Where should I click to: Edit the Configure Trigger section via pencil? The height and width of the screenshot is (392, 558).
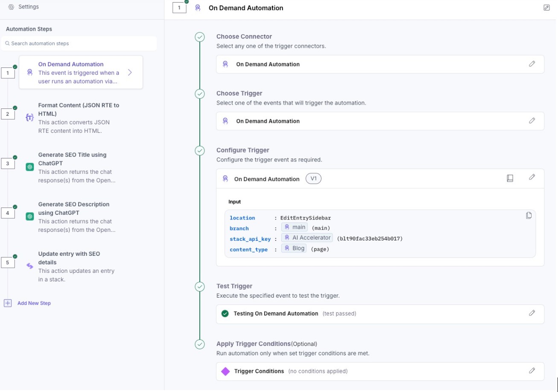click(532, 177)
